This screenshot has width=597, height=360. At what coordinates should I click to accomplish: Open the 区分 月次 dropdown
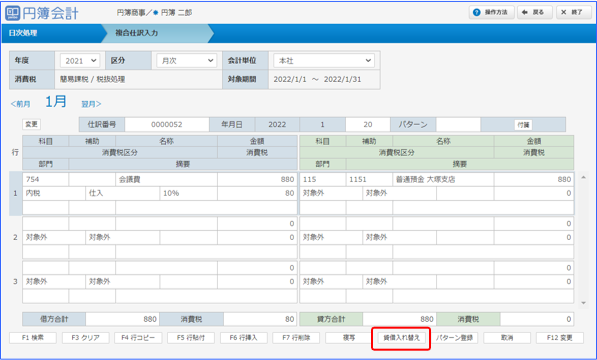[x=187, y=61]
